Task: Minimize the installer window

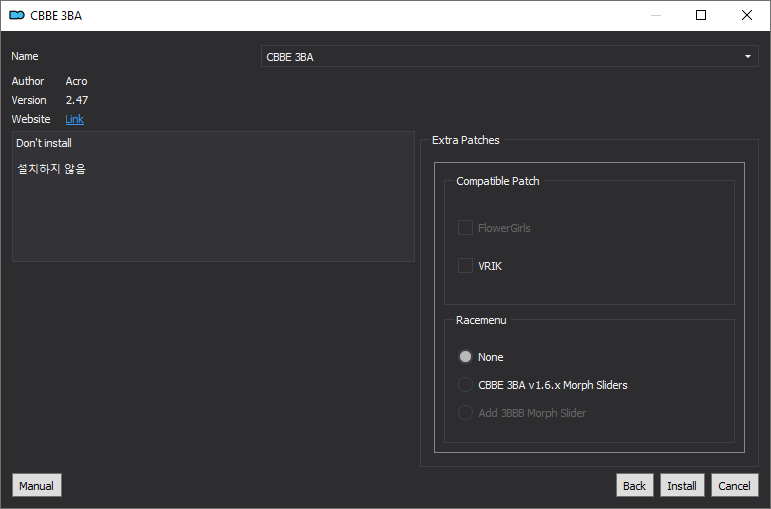Action: [x=656, y=15]
